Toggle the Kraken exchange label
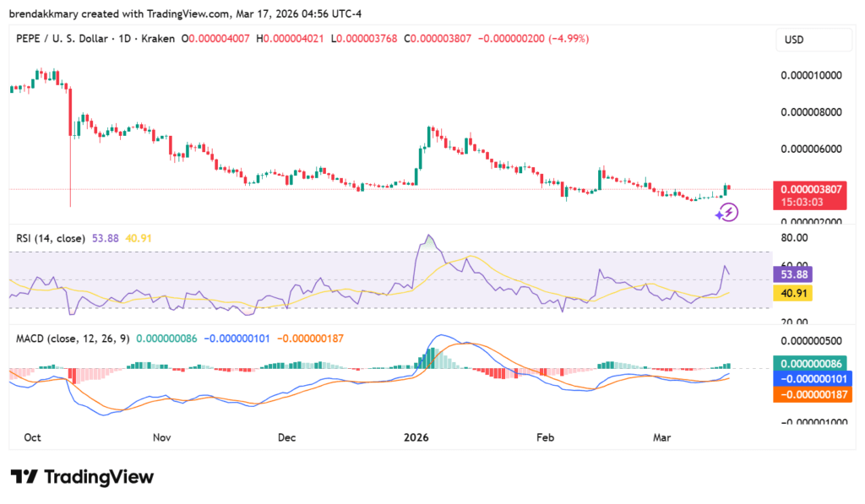This screenshot has height=504, width=865. click(157, 39)
